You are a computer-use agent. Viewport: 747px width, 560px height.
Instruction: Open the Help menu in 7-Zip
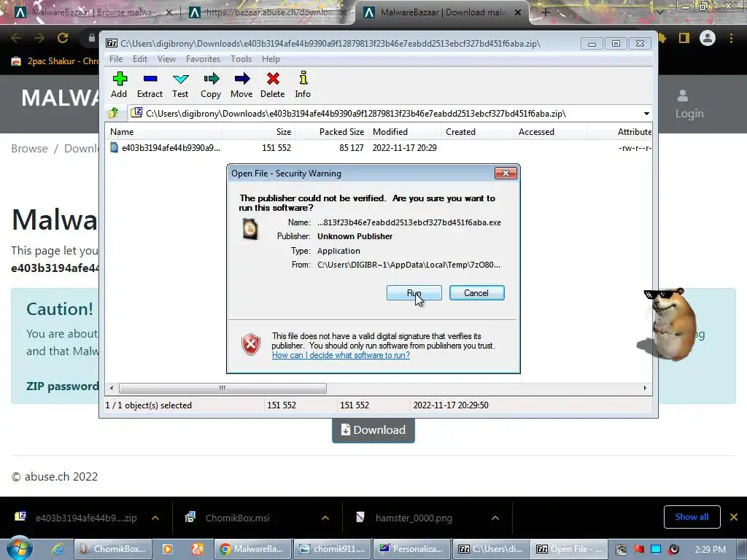click(271, 59)
